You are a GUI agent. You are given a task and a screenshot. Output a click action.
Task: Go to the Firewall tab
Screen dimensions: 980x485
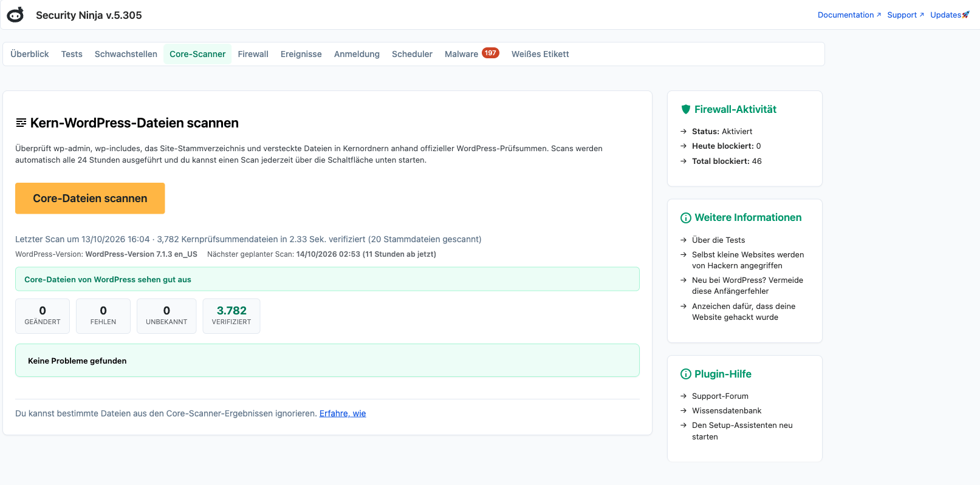pyautogui.click(x=253, y=54)
